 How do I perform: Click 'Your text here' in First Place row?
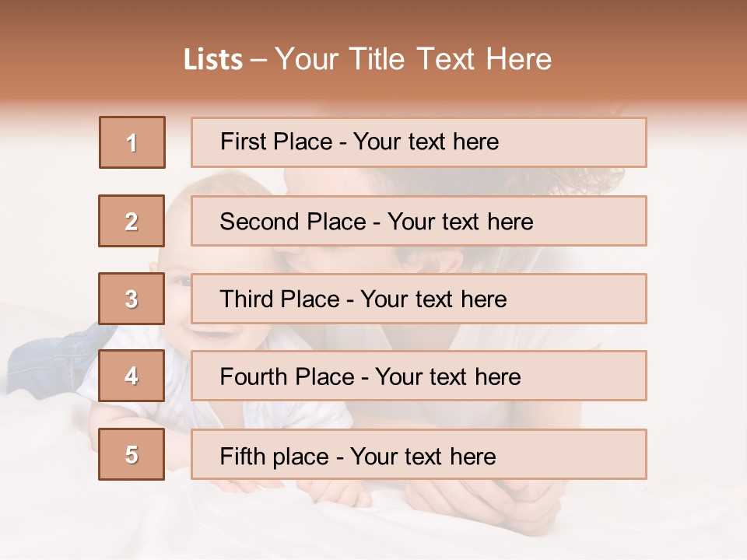coord(426,142)
